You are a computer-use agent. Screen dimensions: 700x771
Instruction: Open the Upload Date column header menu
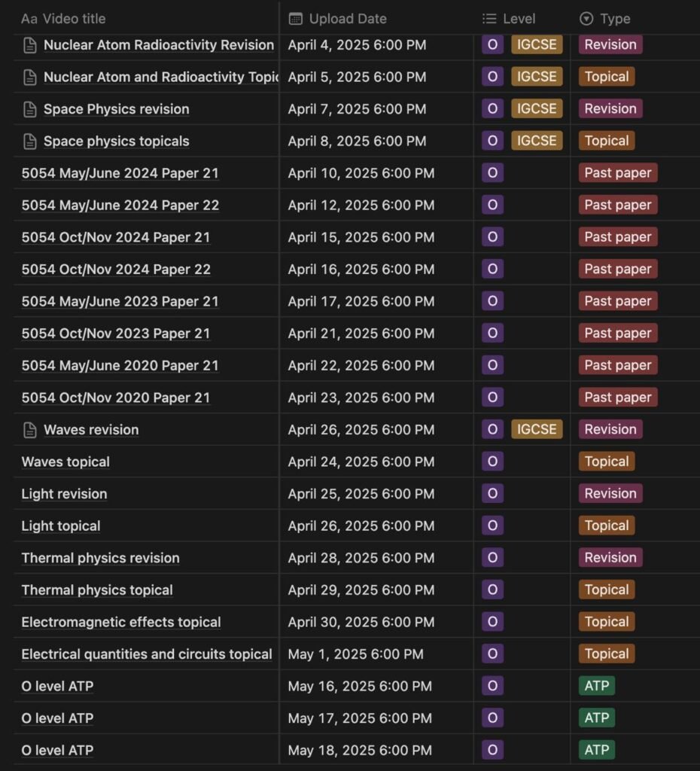pyautogui.click(x=338, y=19)
